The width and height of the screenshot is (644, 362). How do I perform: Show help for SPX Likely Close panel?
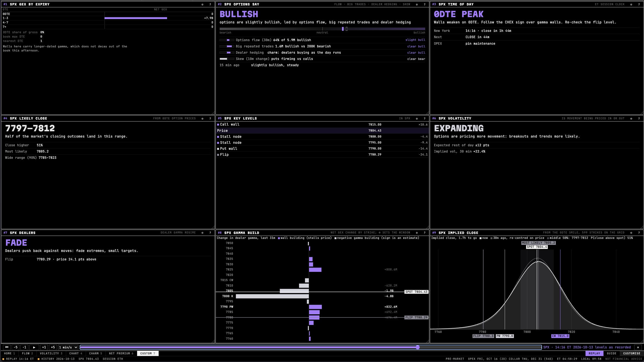point(210,118)
